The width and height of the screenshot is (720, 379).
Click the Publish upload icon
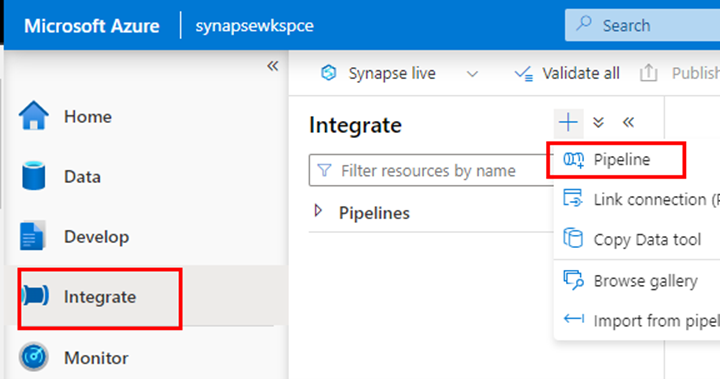(x=648, y=73)
